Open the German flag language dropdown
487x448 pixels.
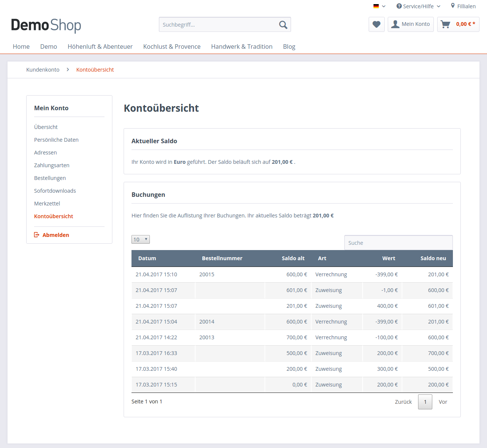pos(379,6)
